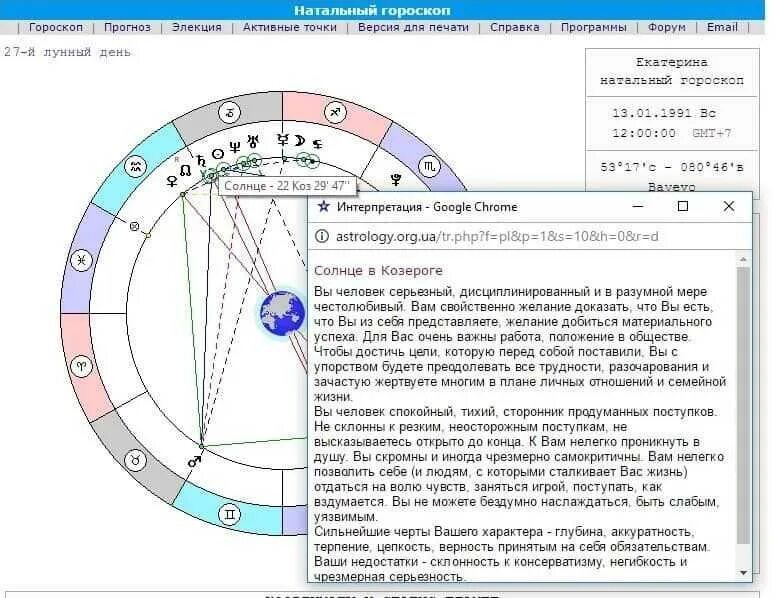The image size is (775, 598).
Task: Open the Элекция menu item
Action: (197, 27)
